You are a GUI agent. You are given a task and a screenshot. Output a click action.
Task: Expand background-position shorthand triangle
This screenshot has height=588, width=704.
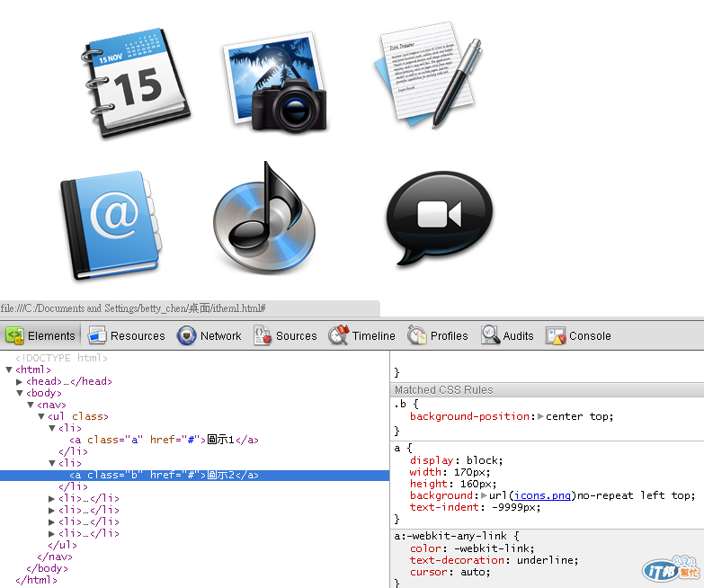540,416
